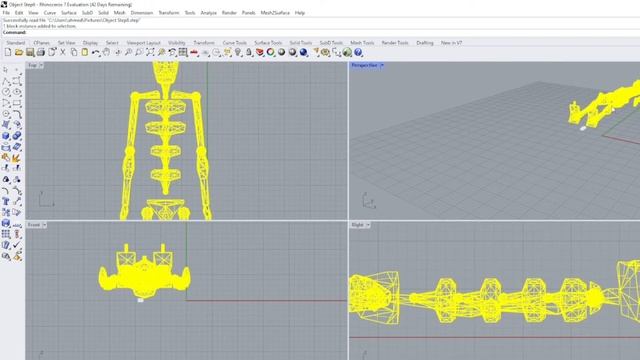Switch to the Solid Tools tab
This screenshot has width=640, height=360.
(x=300, y=43)
